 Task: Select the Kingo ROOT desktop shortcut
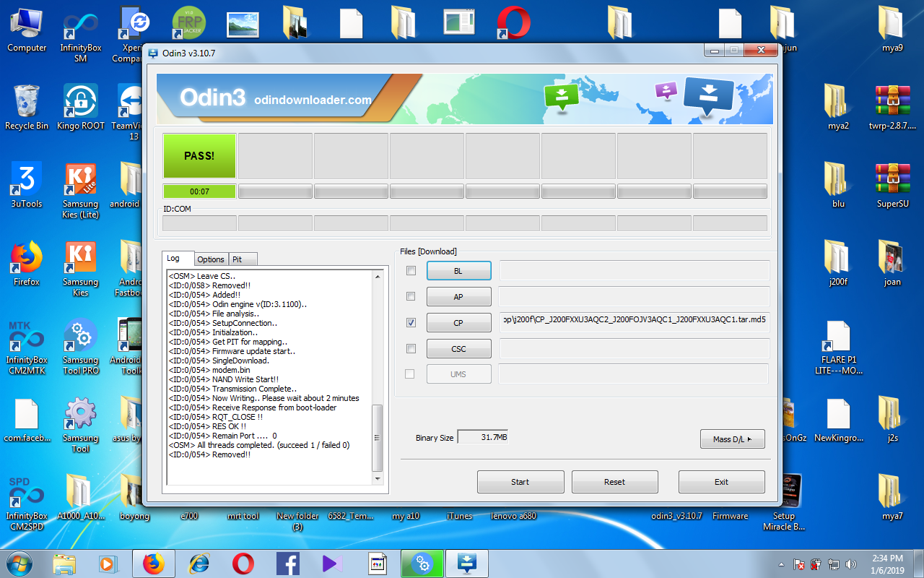[x=81, y=107]
